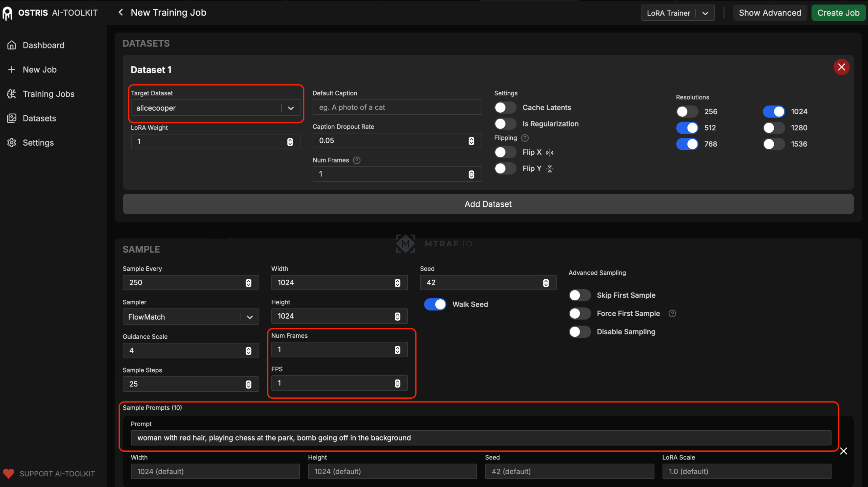This screenshot has width=868, height=487.
Task: Click the Add Dataset button
Action: pyautogui.click(x=488, y=204)
